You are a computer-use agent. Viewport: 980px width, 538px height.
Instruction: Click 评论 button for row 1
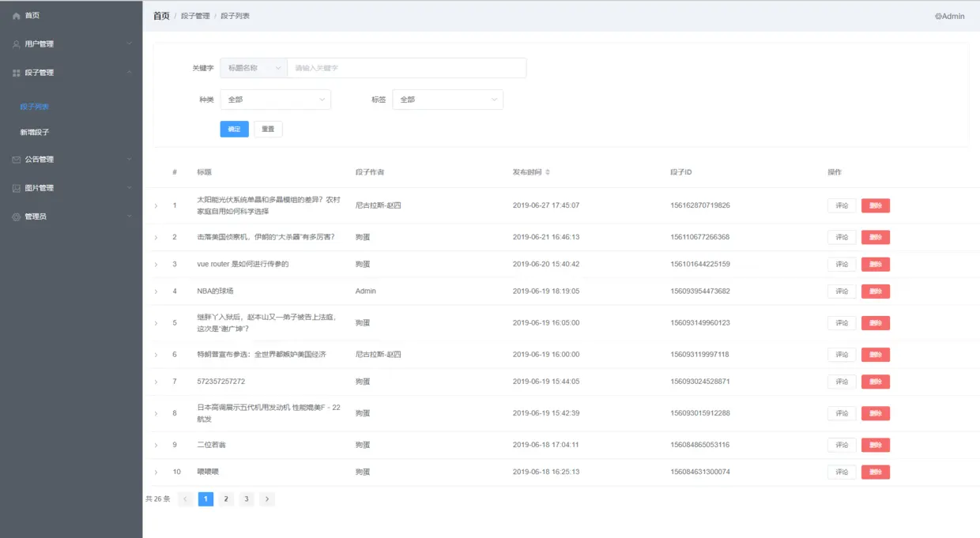(842, 205)
